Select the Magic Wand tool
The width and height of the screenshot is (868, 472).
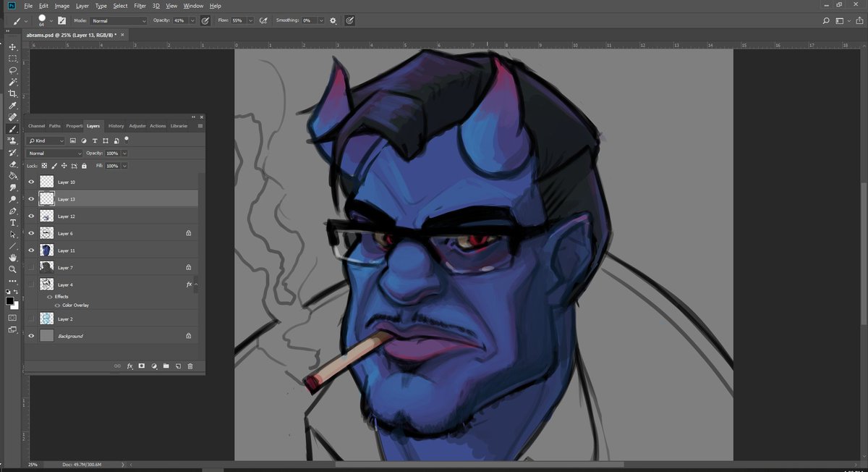click(12, 82)
